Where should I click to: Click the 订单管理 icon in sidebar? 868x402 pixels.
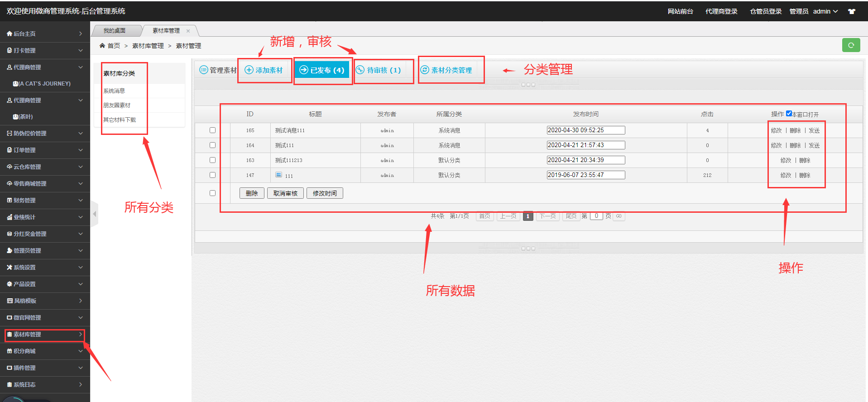point(10,150)
